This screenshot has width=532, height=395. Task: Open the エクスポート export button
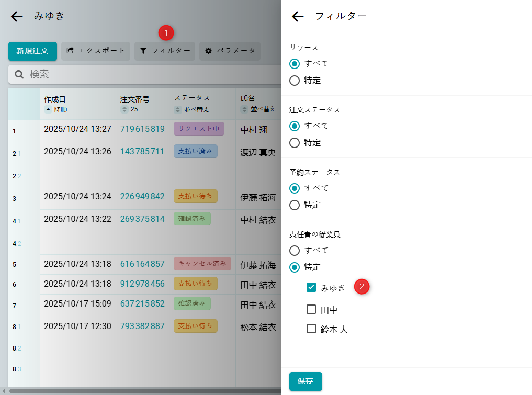pyautogui.click(x=96, y=51)
